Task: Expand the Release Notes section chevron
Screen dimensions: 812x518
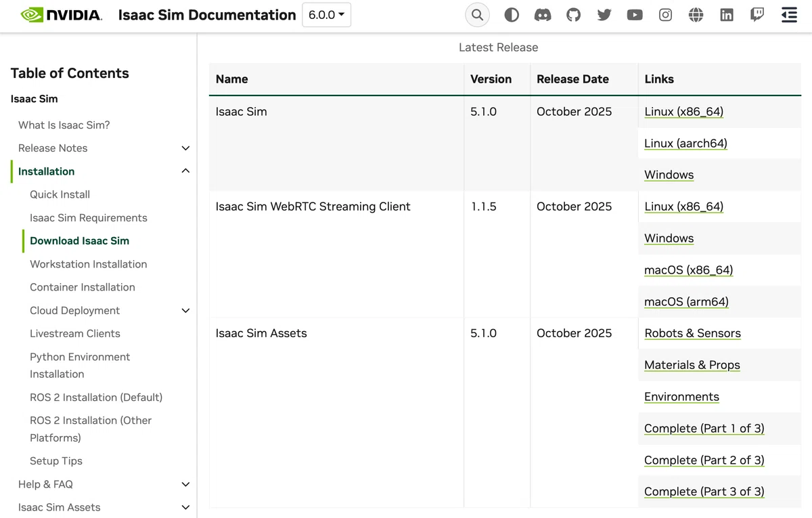Action: (185, 148)
